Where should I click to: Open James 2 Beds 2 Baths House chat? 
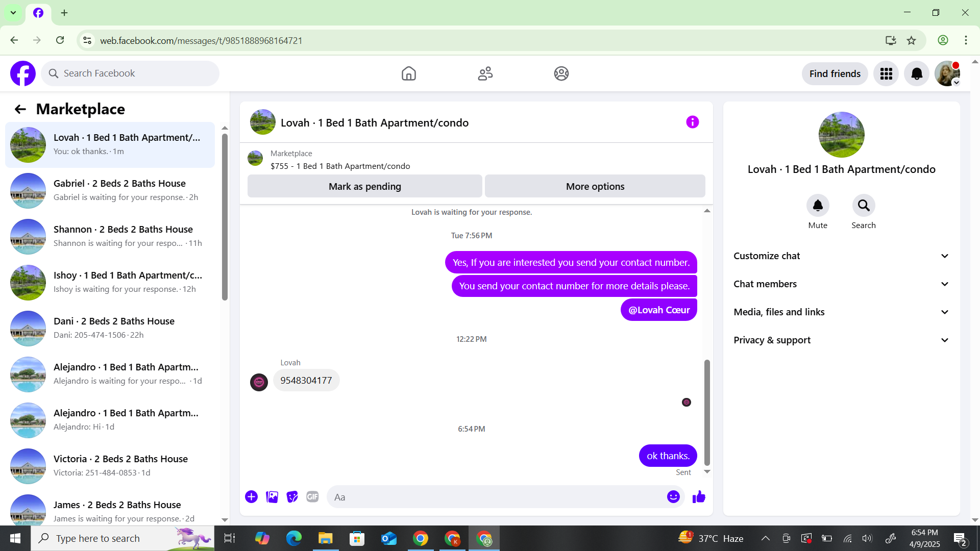tap(110, 510)
